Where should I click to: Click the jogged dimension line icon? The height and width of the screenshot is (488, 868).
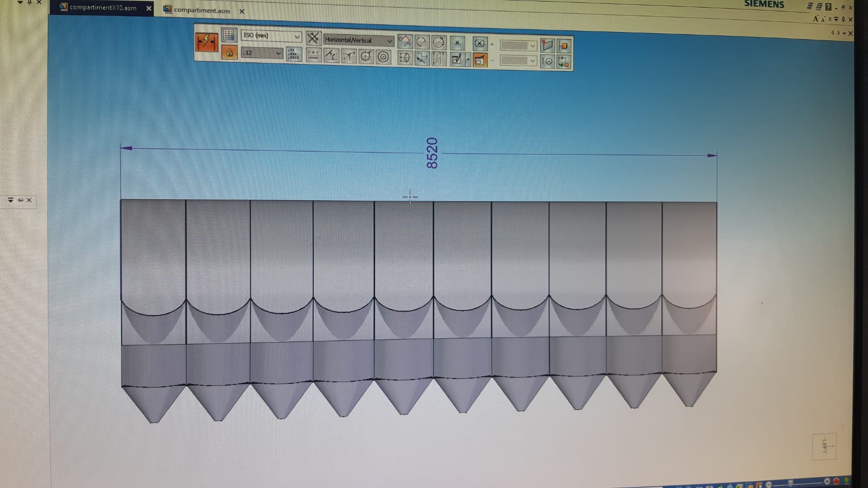[422, 58]
